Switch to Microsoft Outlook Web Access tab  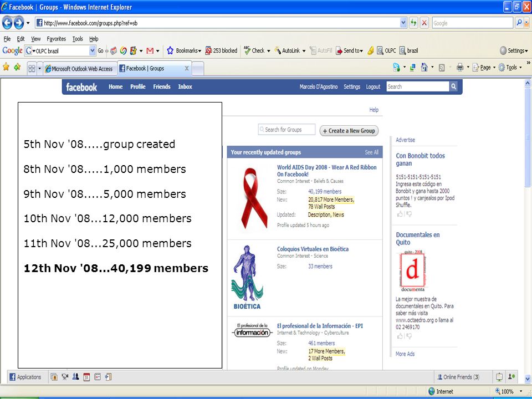point(80,69)
